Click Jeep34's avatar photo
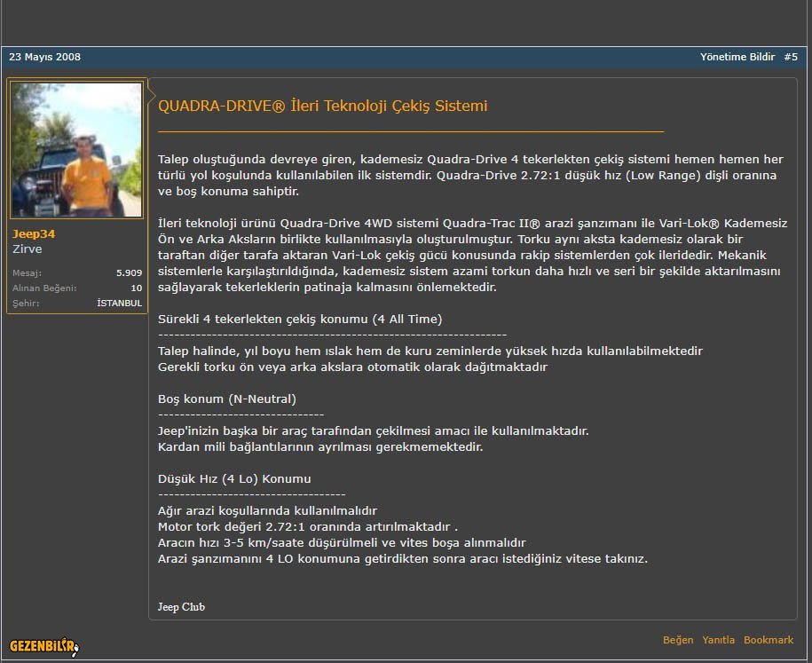 coord(76,149)
